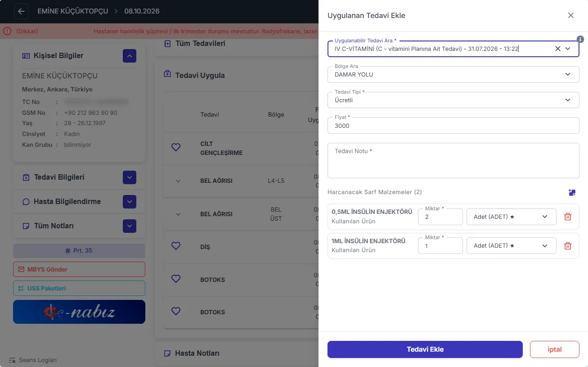Click the back arrow beside patient name
The image size is (588, 367).
(21, 11)
